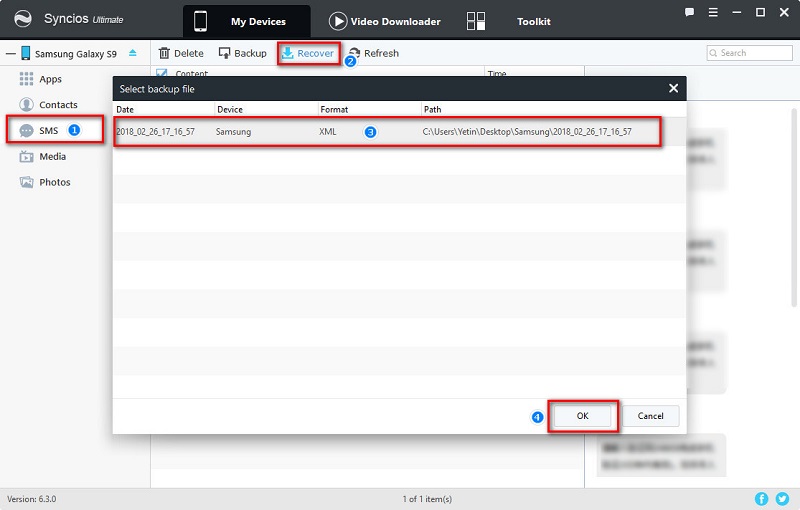This screenshot has height=510, width=800.
Task: Click the Backup toolbar button
Action: point(242,53)
